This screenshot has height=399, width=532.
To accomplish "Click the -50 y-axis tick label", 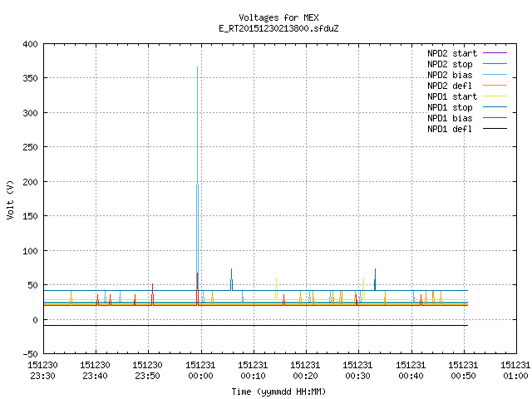I will coord(30,354).
